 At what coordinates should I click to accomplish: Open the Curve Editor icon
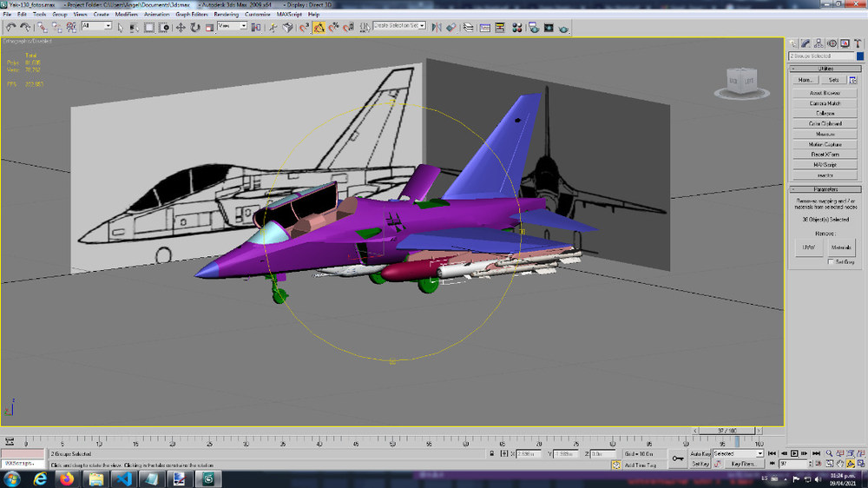485,27
